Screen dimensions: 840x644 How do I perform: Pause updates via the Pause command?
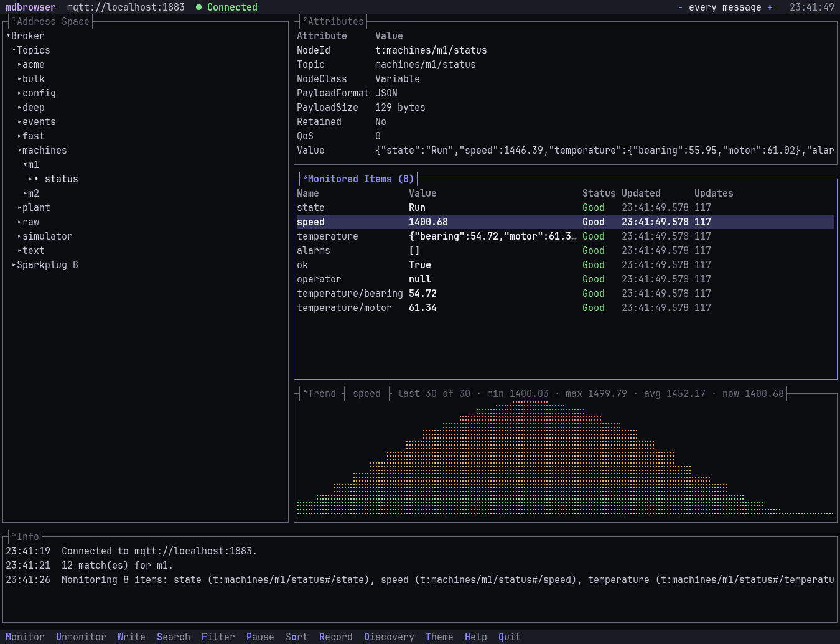tap(260, 637)
